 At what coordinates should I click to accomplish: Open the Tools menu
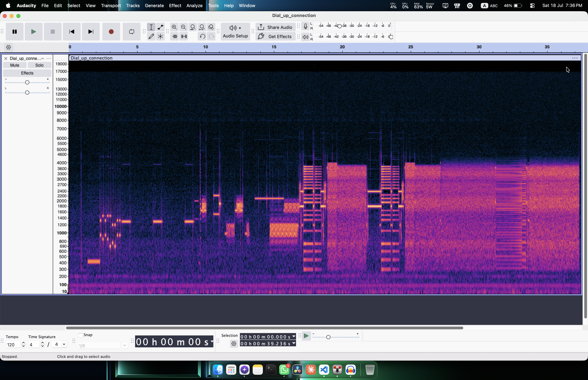(x=213, y=5)
